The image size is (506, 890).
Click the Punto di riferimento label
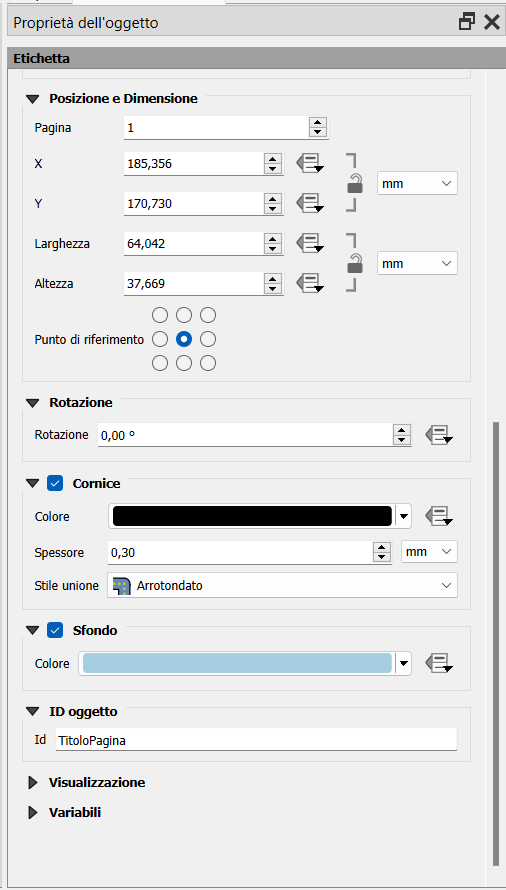click(x=89, y=339)
